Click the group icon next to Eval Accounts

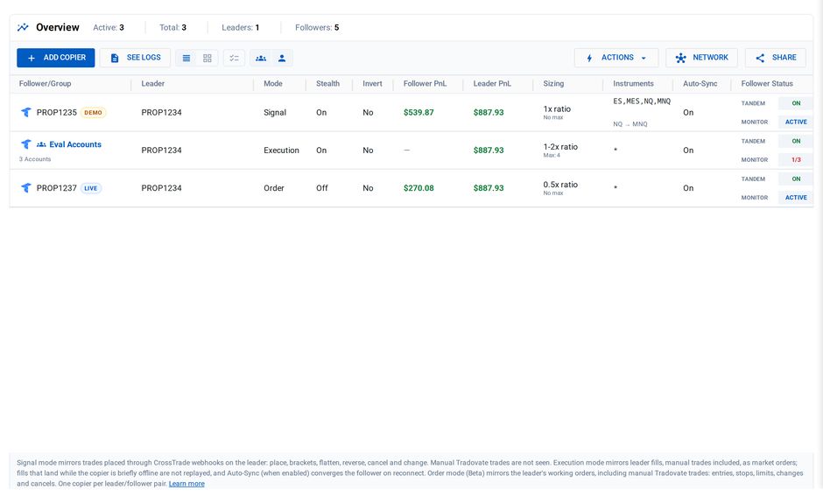click(41, 144)
